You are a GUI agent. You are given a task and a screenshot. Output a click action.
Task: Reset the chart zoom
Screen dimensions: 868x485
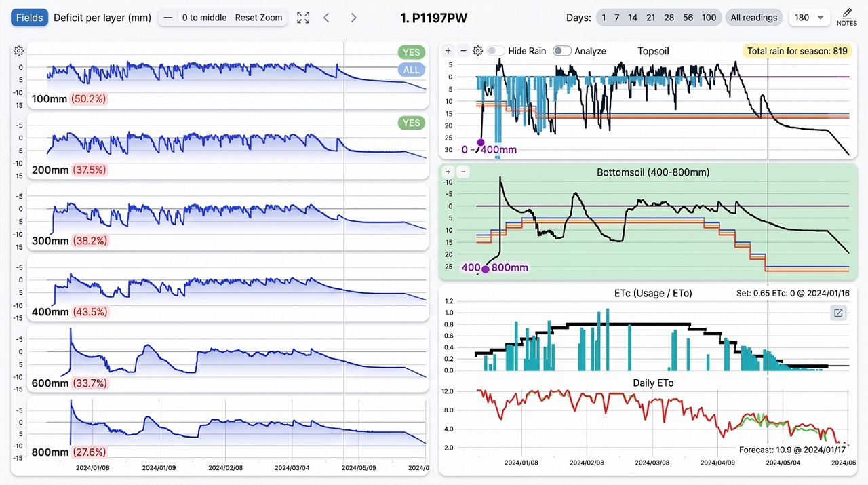[258, 18]
